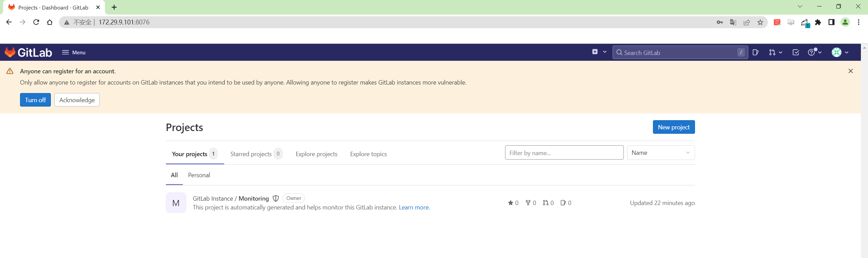868x258 pixels.
Task: Reload the page
Action: tap(36, 22)
